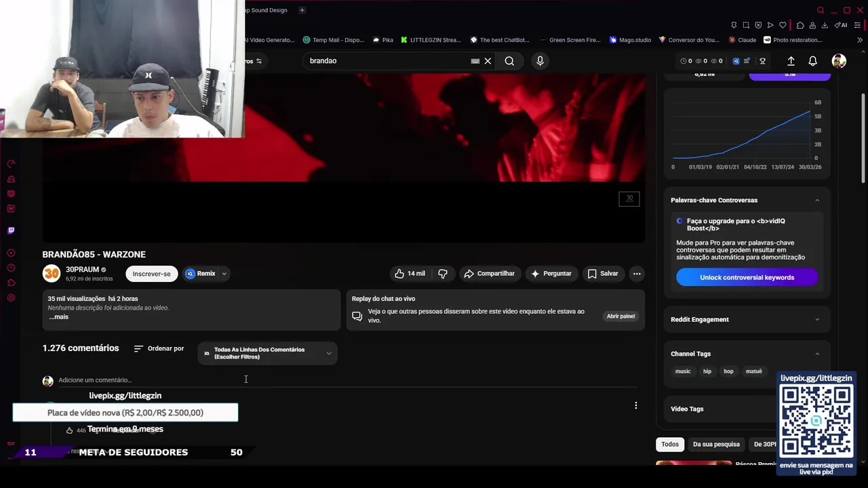Screen dimensions: 868x488
Task: Open the Photo restoration bookmark
Action: coord(793,40)
